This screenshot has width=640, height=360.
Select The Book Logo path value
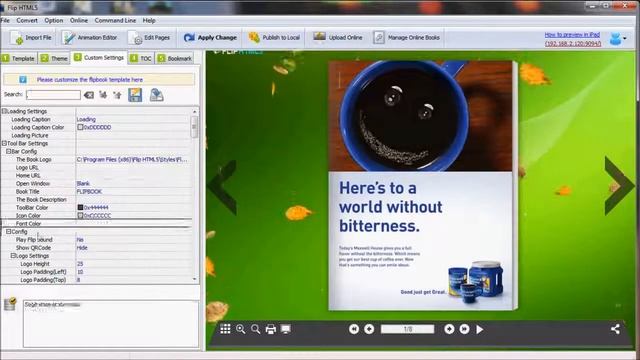(x=133, y=160)
